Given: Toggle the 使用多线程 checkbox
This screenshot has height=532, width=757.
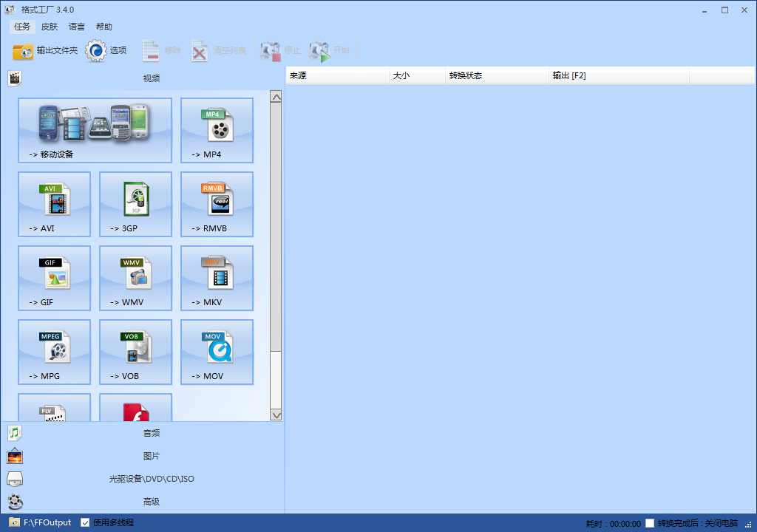Looking at the screenshot, I should [85, 522].
